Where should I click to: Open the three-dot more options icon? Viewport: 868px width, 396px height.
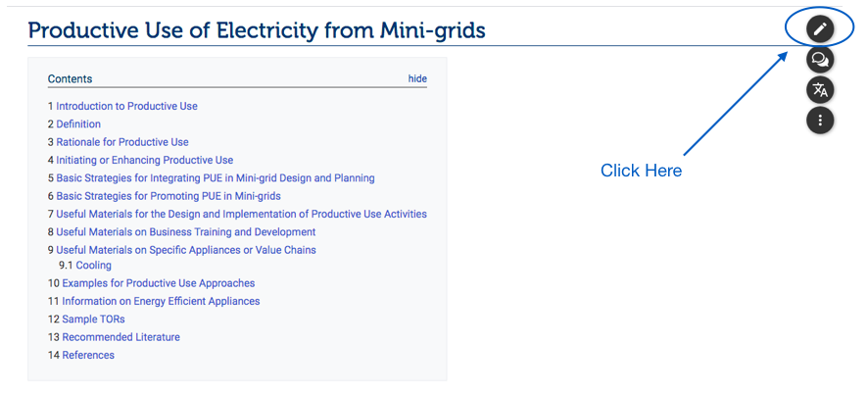click(x=820, y=121)
